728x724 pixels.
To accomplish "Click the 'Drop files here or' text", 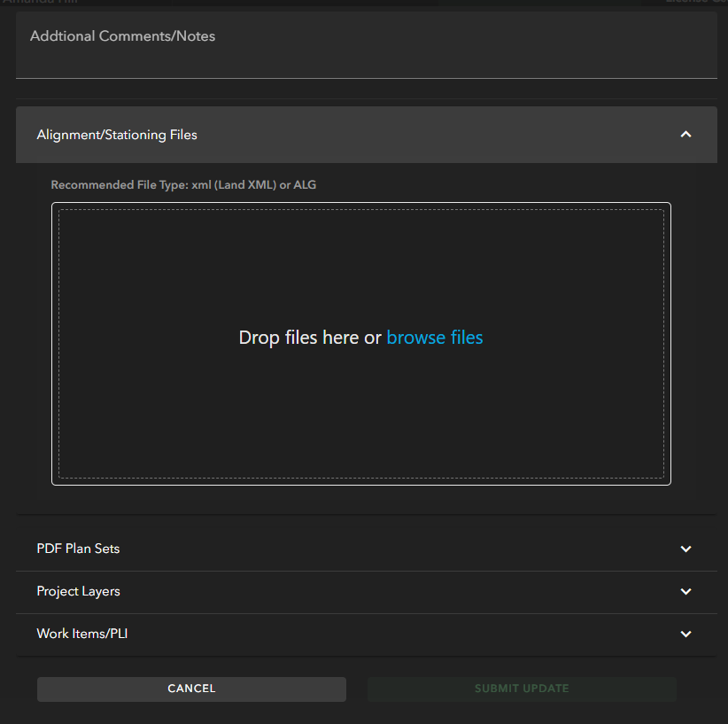I will [310, 338].
